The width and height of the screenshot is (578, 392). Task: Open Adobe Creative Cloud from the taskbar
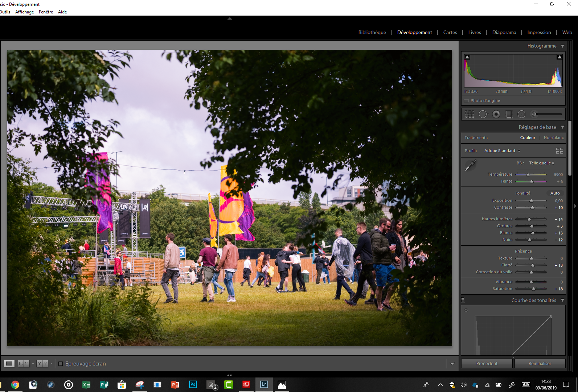(246, 384)
